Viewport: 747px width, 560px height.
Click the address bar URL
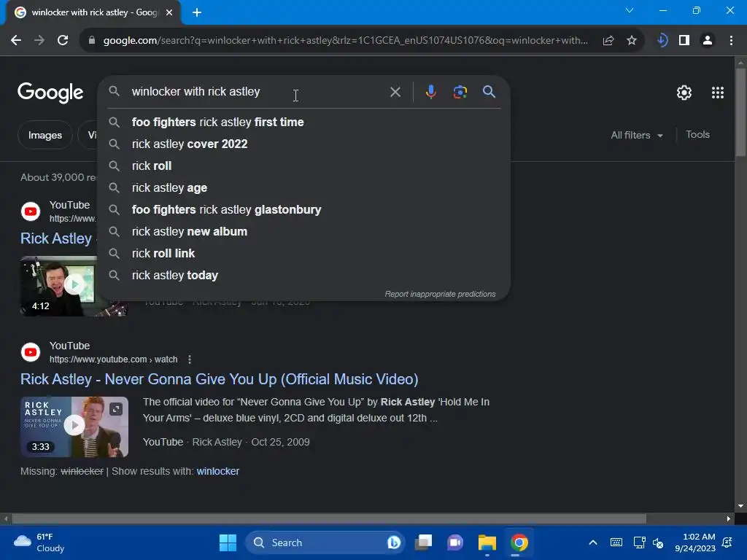click(345, 41)
